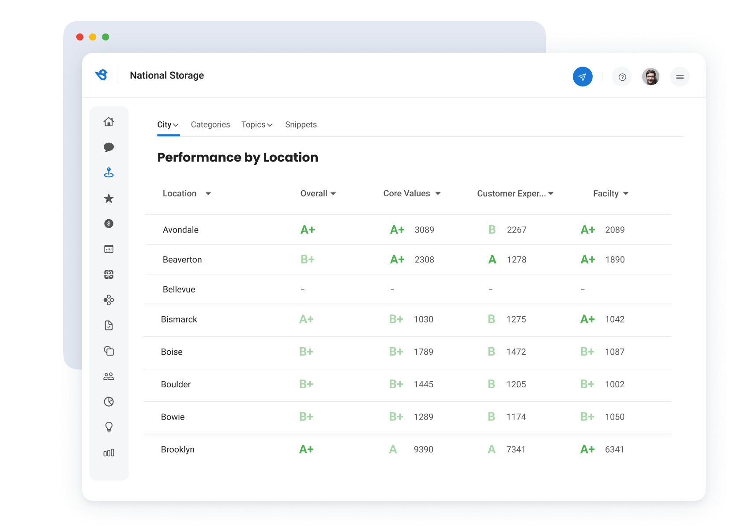Click Avondale's Core Values count 3089
The image size is (756, 532).
click(x=425, y=230)
